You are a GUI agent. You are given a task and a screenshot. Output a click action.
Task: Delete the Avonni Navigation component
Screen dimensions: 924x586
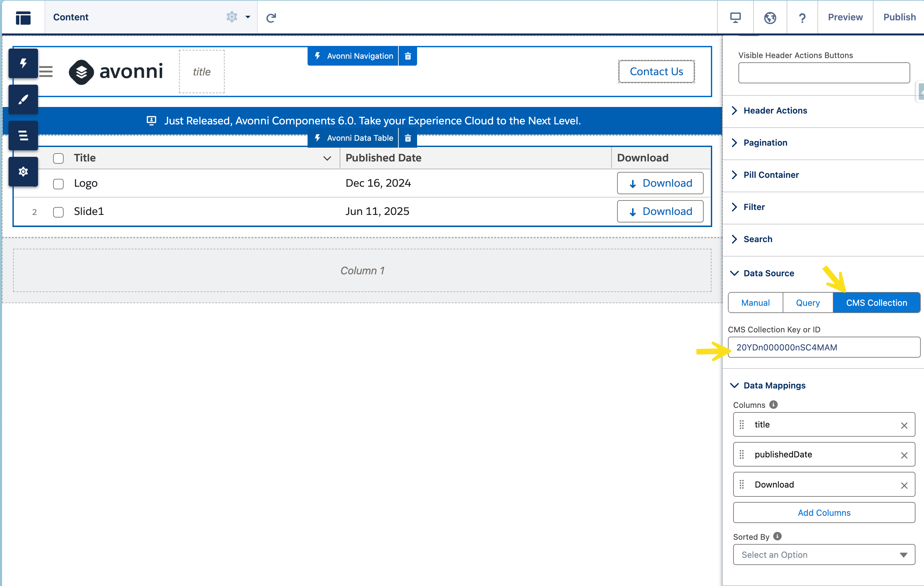(408, 56)
